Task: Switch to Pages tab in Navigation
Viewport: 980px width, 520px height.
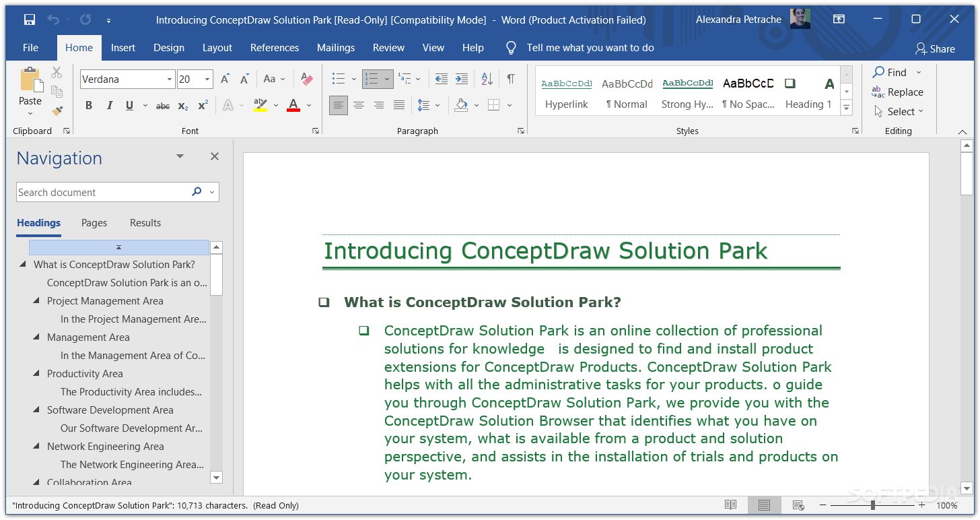Action: pos(94,222)
